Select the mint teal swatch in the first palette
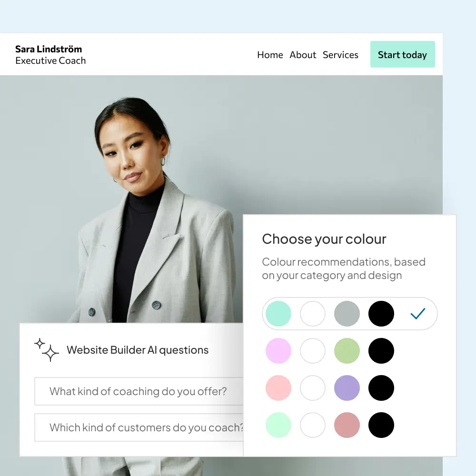This screenshot has width=476, height=476. click(278, 314)
